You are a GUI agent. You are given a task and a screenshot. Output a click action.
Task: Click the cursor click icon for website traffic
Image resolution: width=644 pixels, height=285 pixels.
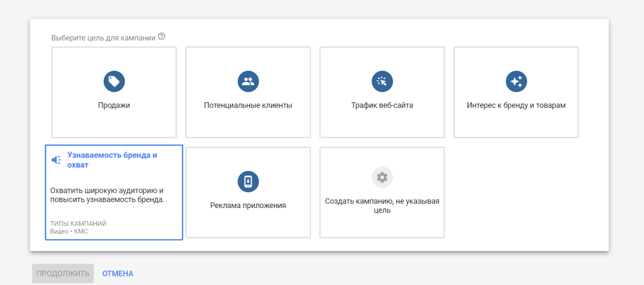(382, 81)
